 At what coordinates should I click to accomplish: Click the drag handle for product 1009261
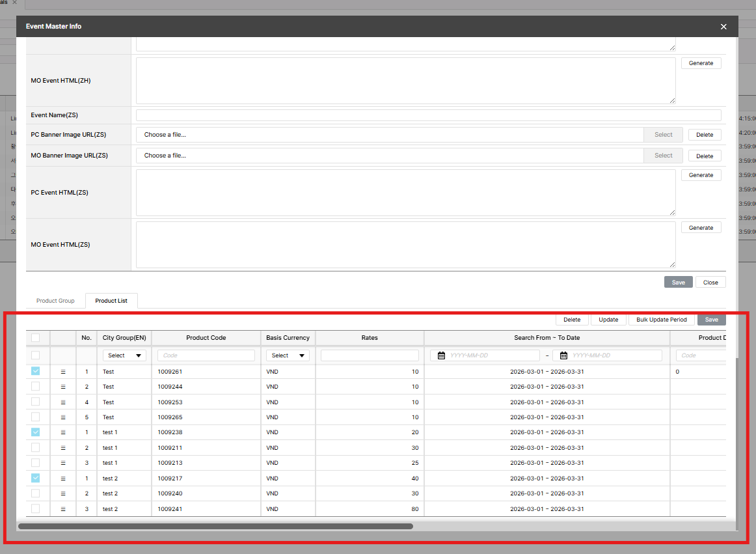tap(63, 372)
